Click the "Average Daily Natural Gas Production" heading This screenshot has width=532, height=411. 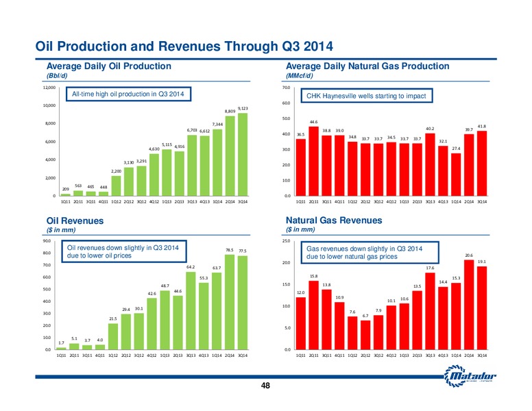click(367, 66)
